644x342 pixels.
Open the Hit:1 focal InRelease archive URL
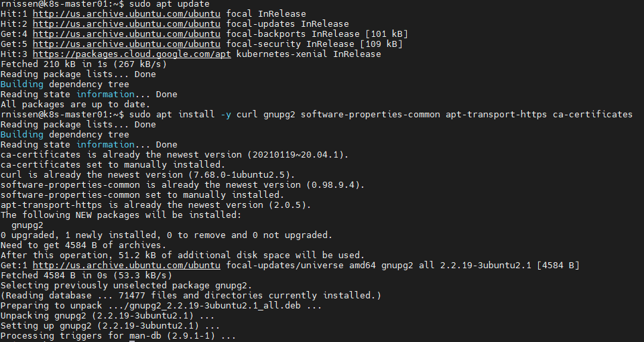pos(127,14)
